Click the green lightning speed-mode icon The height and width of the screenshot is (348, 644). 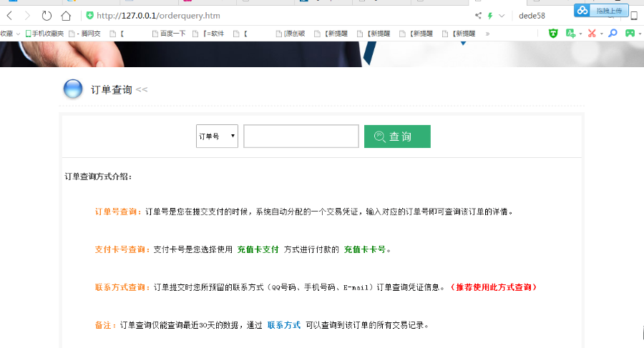click(x=490, y=16)
